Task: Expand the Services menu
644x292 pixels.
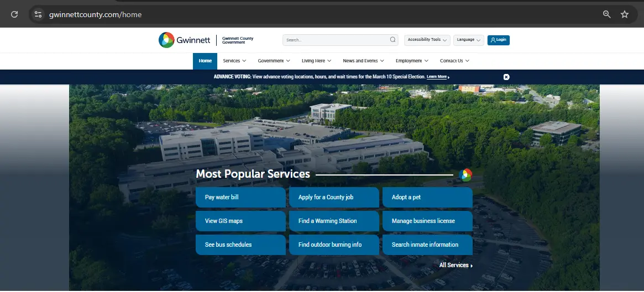Action: [234, 61]
